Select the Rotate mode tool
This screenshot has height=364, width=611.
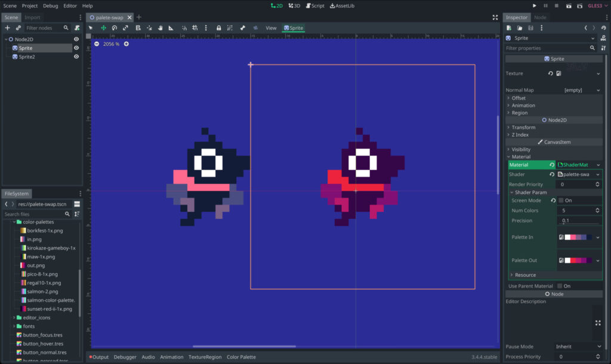point(115,28)
